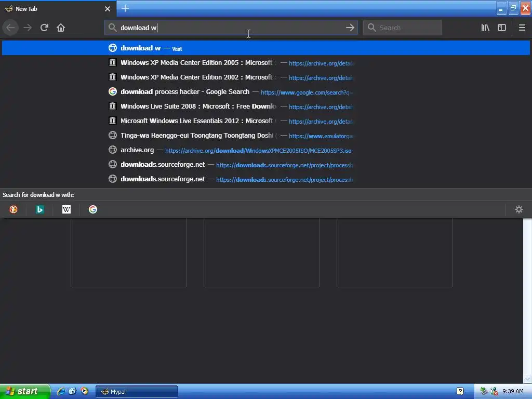Open the Home page icon
The width and height of the screenshot is (532, 399).
[61, 28]
